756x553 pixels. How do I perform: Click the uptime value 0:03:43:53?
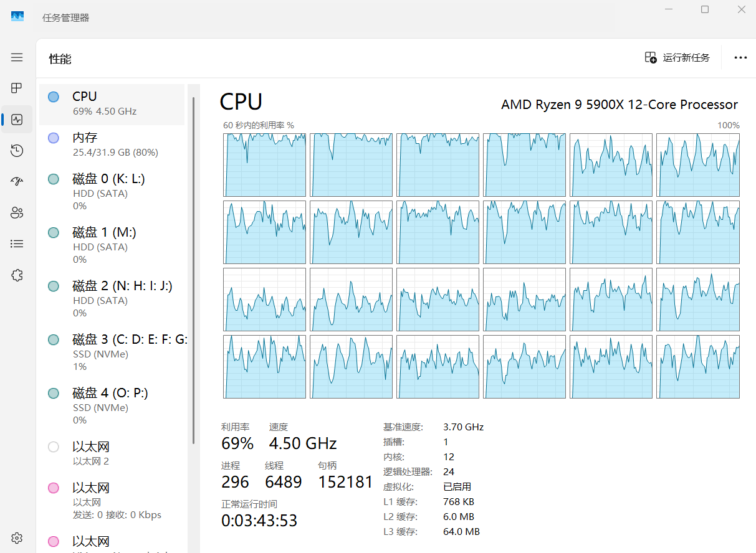[x=259, y=520]
